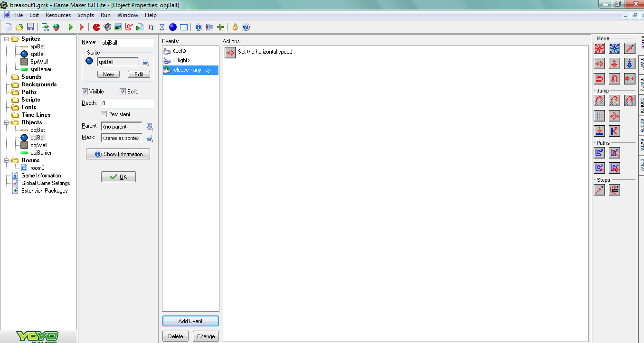
Task: Open the Parent object selection menu
Action: pyautogui.click(x=150, y=127)
